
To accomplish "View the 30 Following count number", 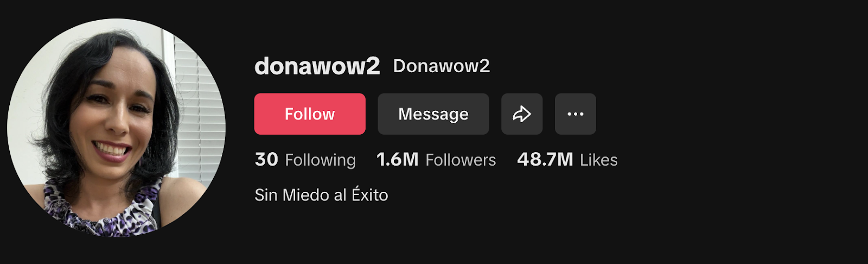I will pos(266,159).
